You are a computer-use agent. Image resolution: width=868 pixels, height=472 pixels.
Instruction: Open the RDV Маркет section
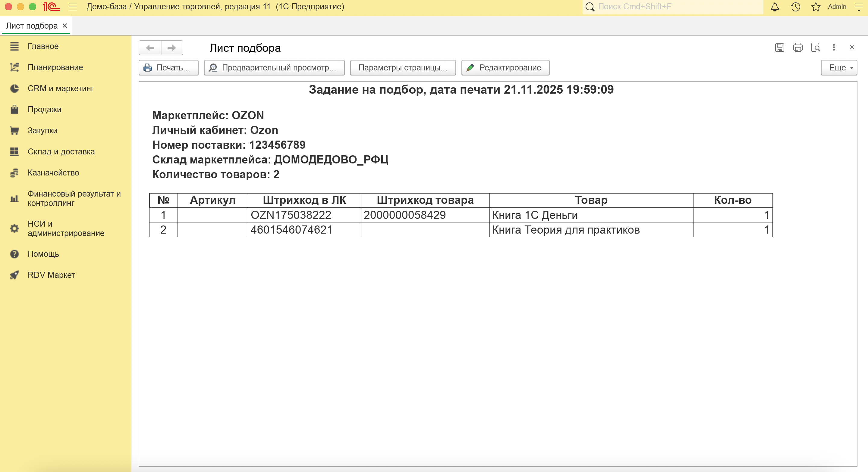point(51,275)
